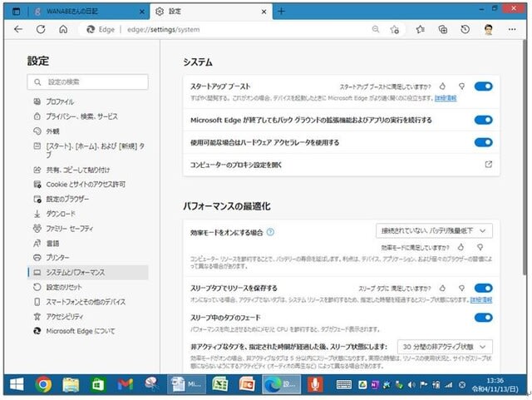Expand the 30 分間の非アクティブ状態 dropdown

click(x=444, y=346)
